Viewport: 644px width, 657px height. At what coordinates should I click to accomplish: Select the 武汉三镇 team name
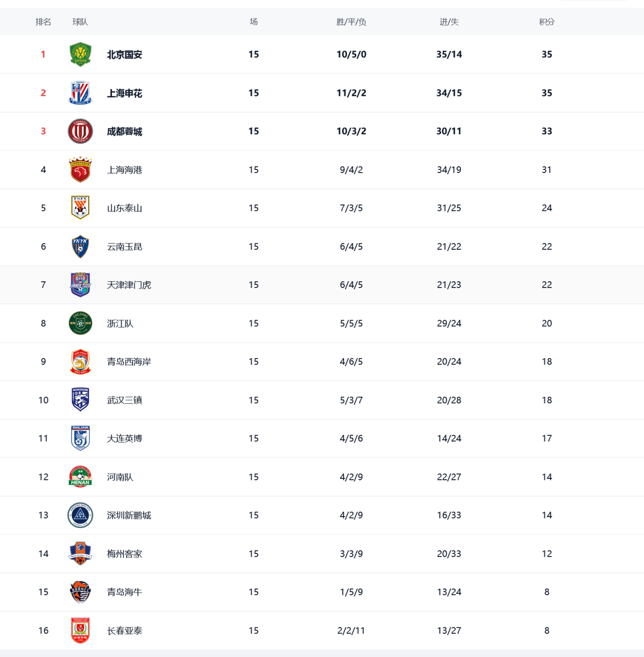[124, 400]
